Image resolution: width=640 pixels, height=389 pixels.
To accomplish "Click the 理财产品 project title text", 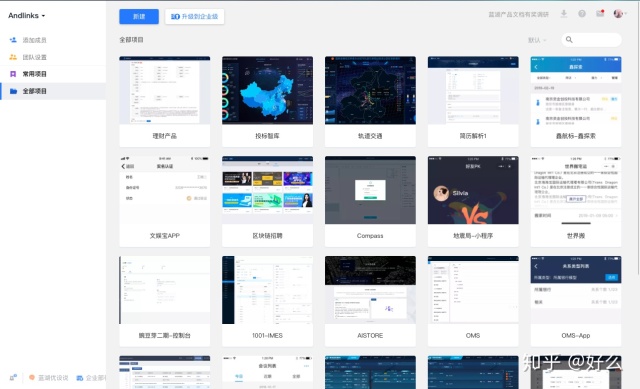I will click(x=164, y=136).
